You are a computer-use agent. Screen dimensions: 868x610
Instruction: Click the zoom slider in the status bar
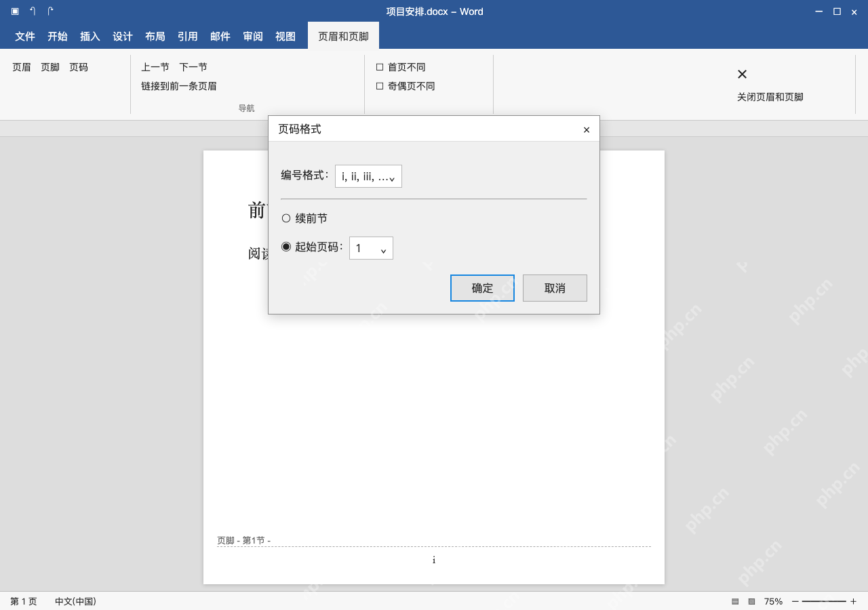pyautogui.click(x=824, y=601)
